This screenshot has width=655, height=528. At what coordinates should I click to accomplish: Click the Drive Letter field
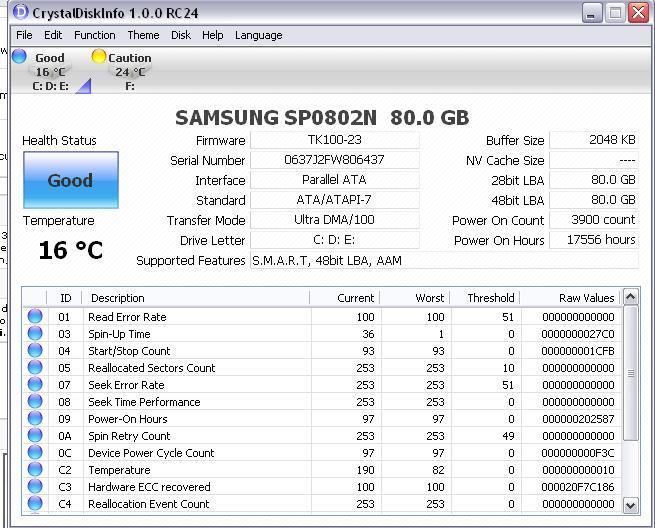click(335, 240)
